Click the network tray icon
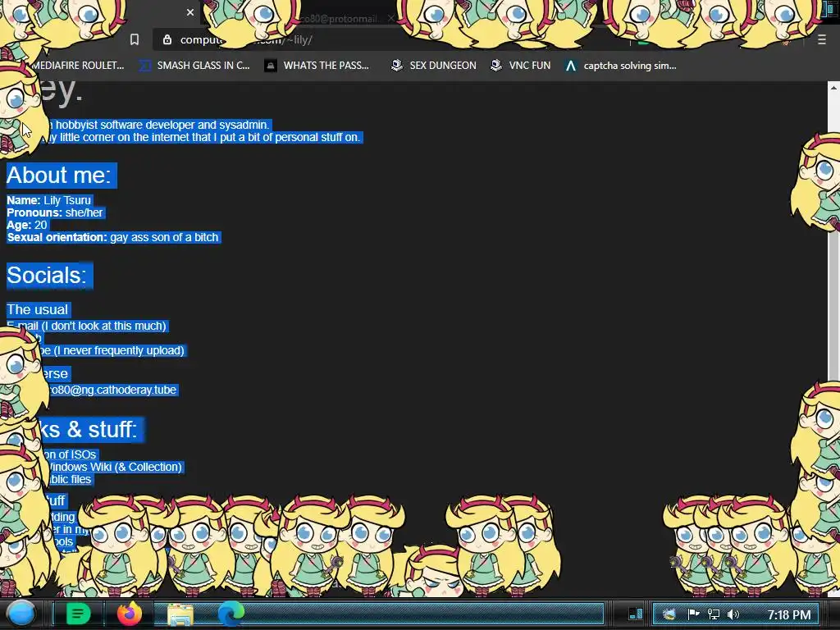 click(x=714, y=614)
